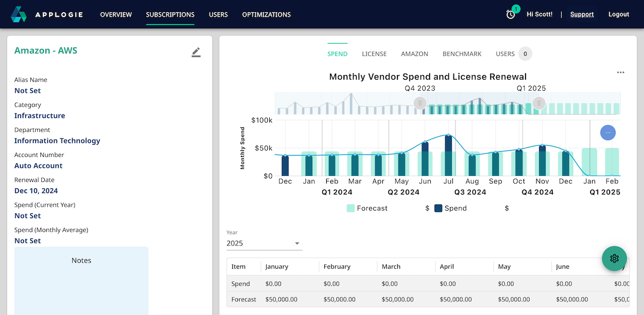The width and height of the screenshot is (644, 315).
Task: Click the March column header
Action: pos(391,267)
